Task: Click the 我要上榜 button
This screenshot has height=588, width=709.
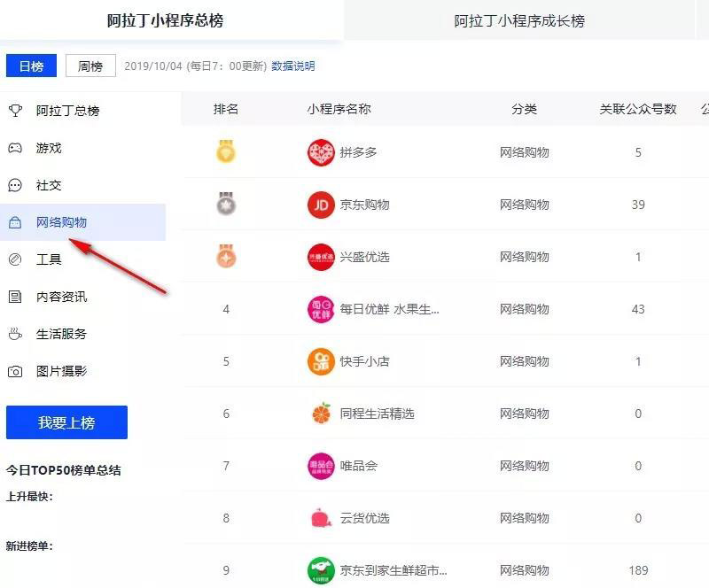Action: [x=67, y=422]
